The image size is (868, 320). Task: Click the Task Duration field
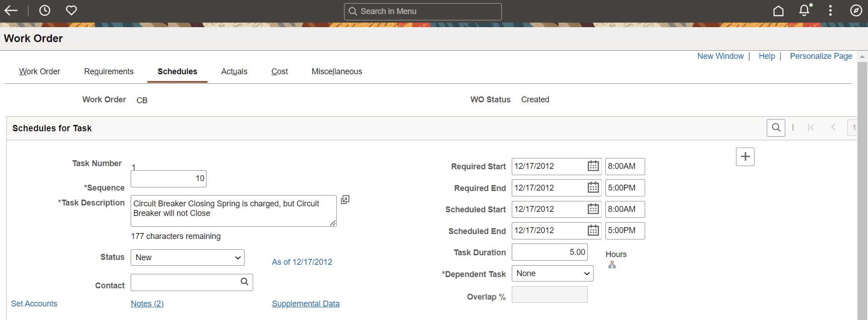(x=550, y=252)
